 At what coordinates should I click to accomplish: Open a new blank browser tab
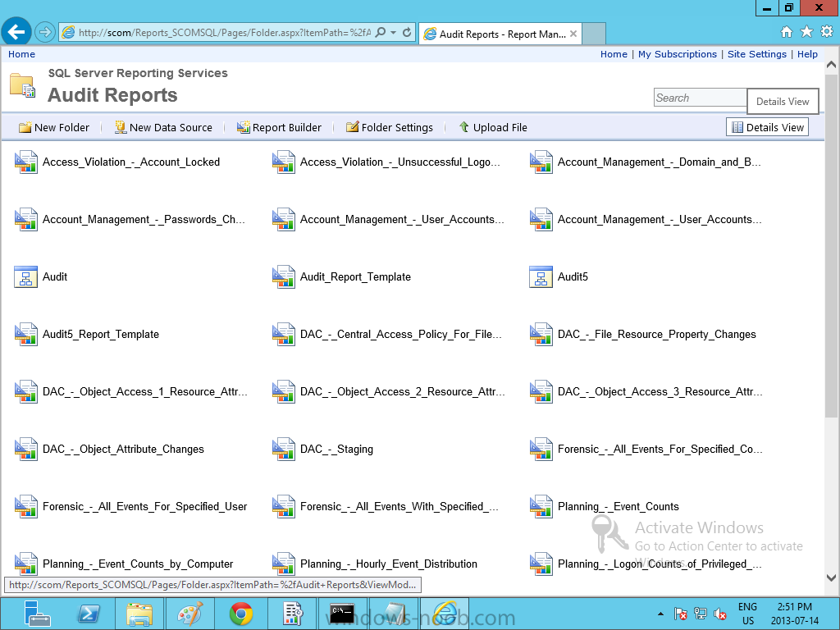point(594,34)
